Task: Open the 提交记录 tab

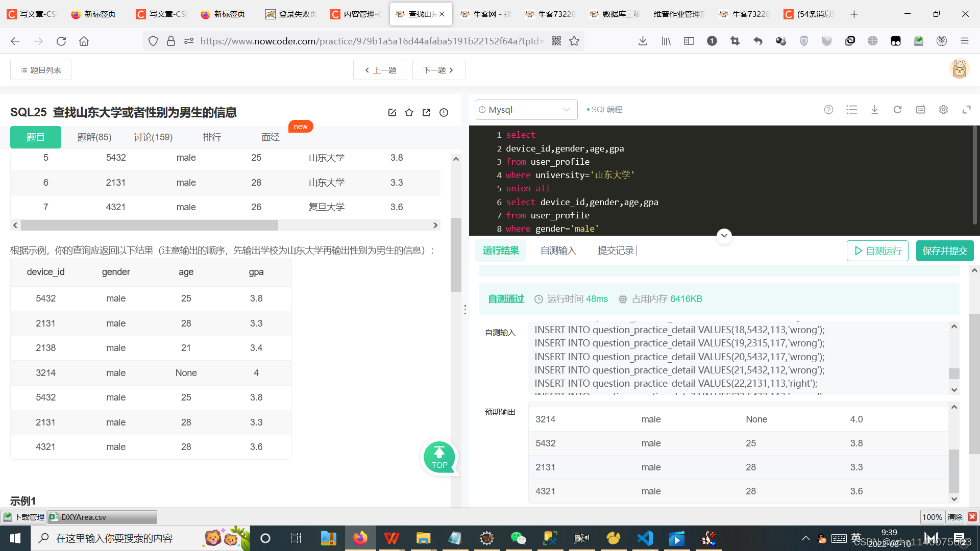Action: [616, 251]
